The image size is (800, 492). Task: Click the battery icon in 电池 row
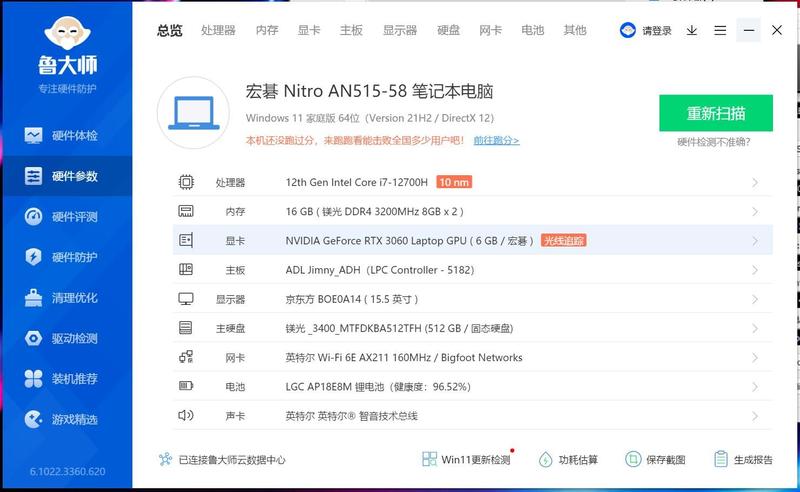(186, 386)
